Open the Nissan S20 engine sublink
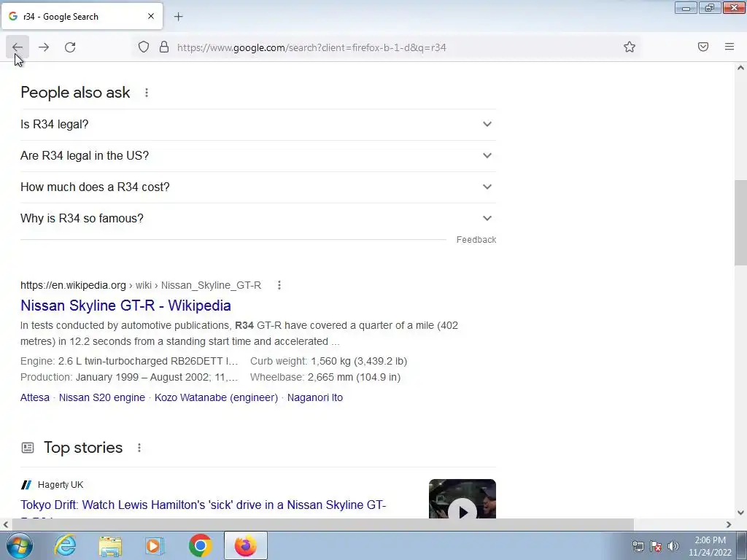747x560 pixels. 102,397
